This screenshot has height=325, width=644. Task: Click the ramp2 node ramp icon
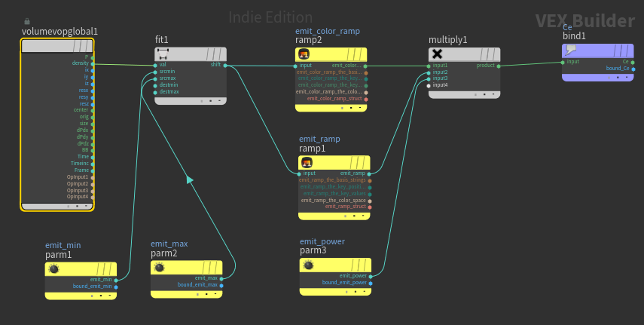click(304, 54)
